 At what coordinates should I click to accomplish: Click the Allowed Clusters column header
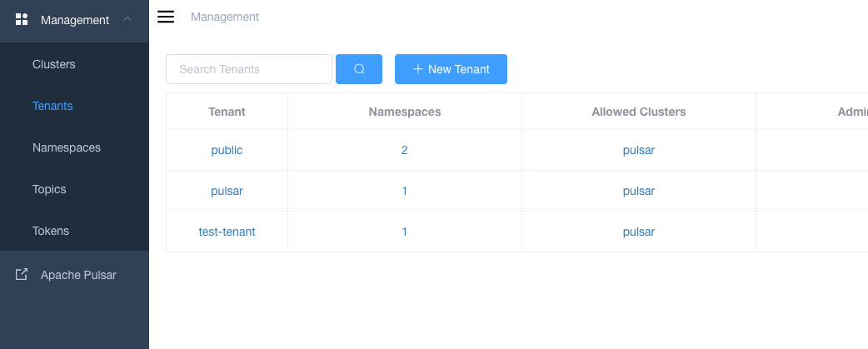[x=639, y=112]
